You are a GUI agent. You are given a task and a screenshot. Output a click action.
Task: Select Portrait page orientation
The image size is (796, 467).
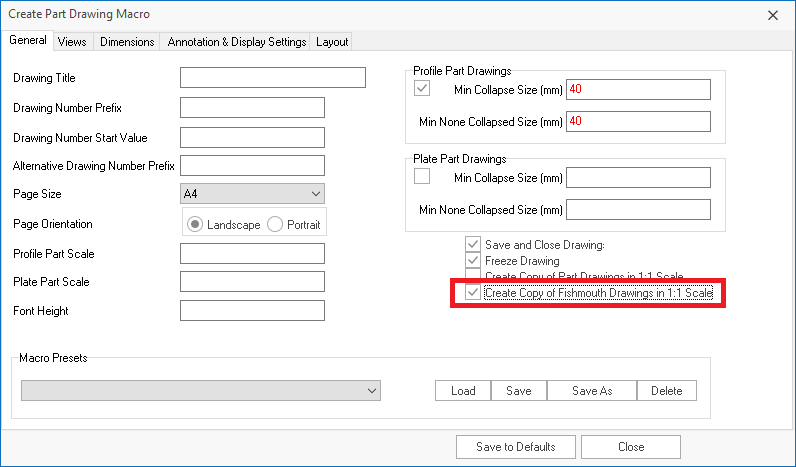pyautogui.click(x=275, y=225)
